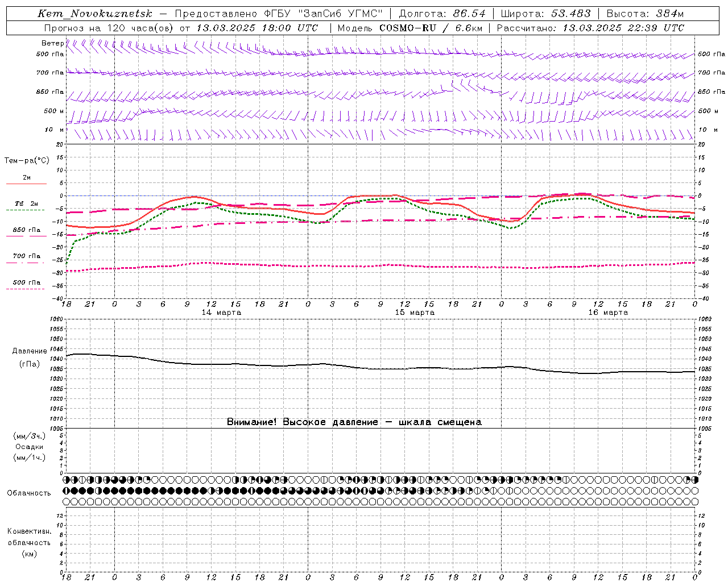Click the red solid line sample under 2м legend
The width and height of the screenshot is (728, 582).
26,184
